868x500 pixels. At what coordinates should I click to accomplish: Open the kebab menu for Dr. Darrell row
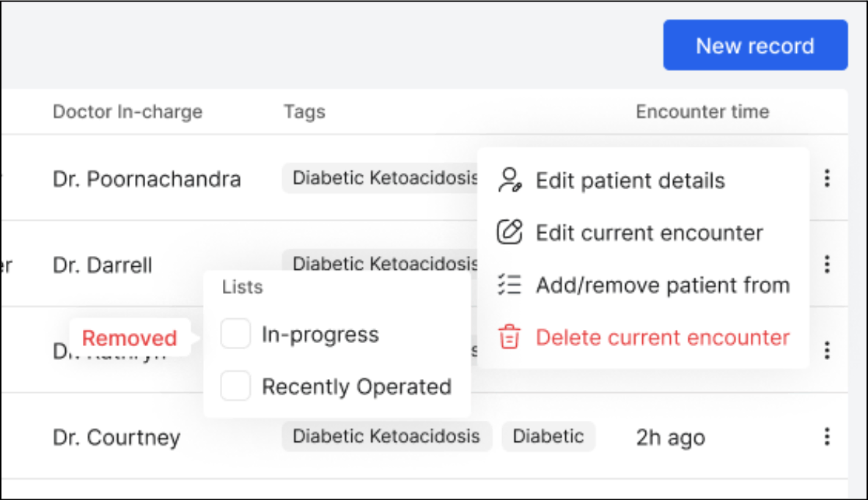click(x=827, y=264)
